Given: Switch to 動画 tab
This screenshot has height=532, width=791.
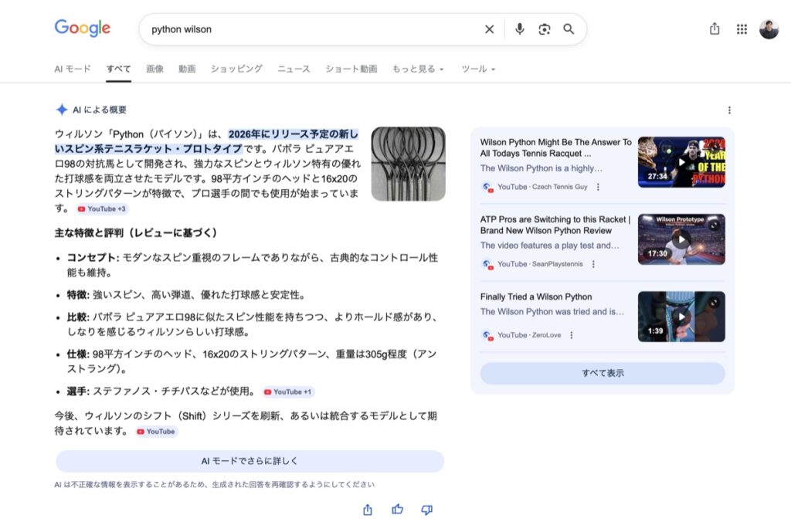Looking at the screenshot, I should click(x=187, y=69).
